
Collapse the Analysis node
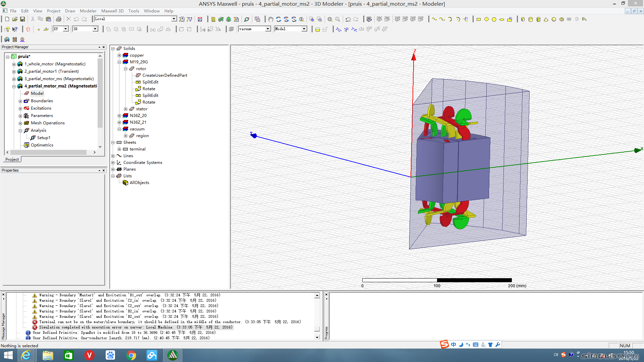(x=20, y=130)
